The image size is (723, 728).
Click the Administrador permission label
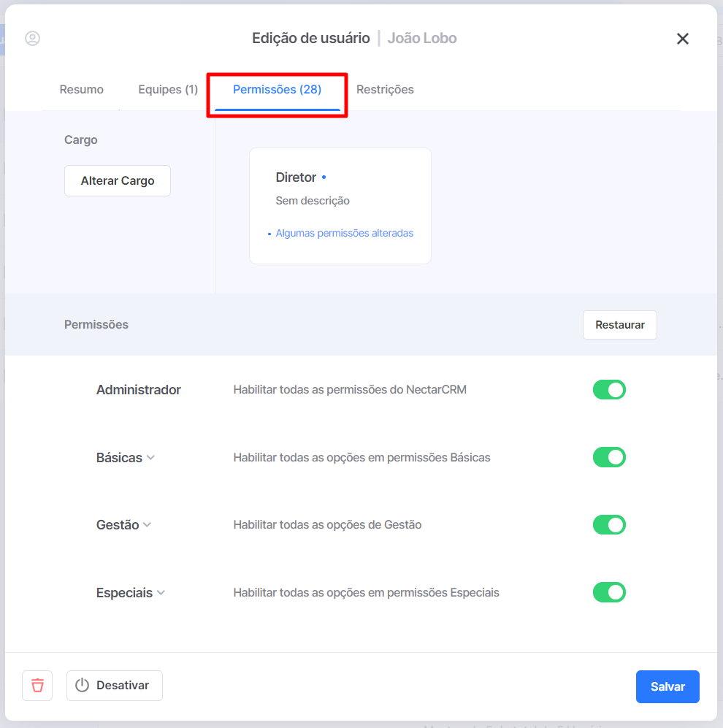[138, 389]
